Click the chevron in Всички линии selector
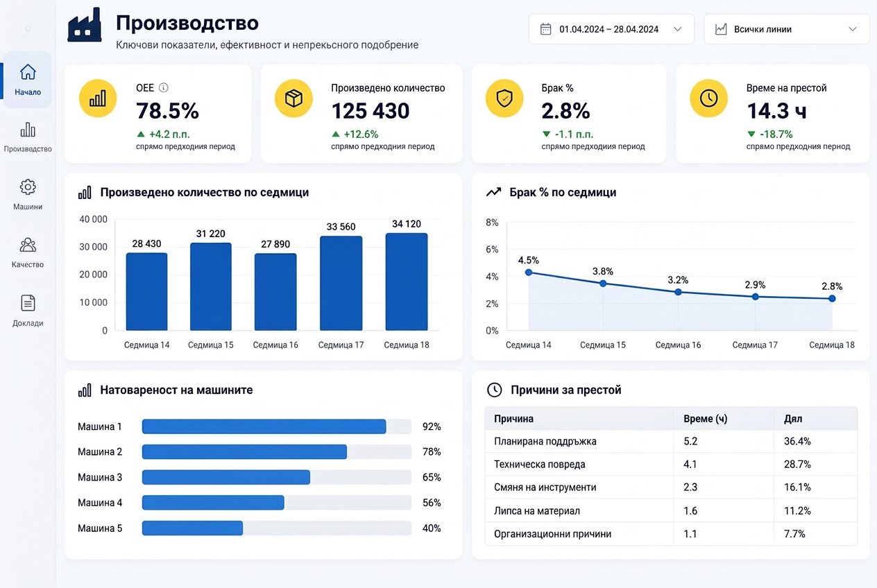The height and width of the screenshot is (588, 877). point(853,29)
